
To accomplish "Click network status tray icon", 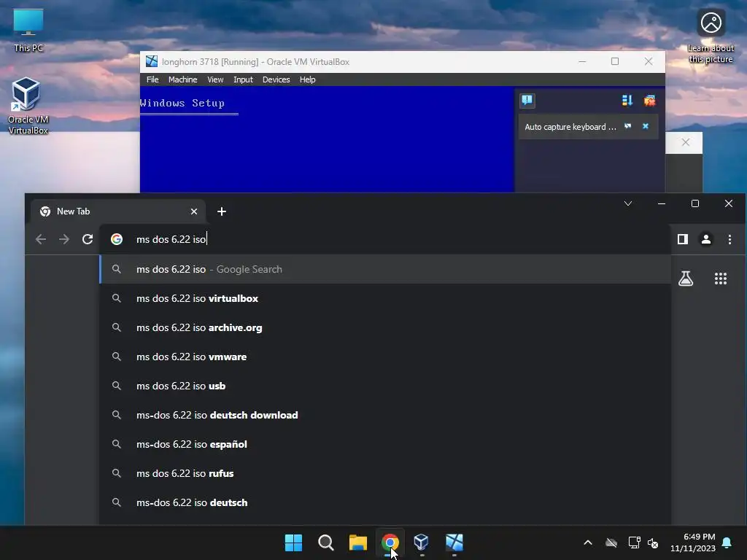I will pyautogui.click(x=634, y=542).
